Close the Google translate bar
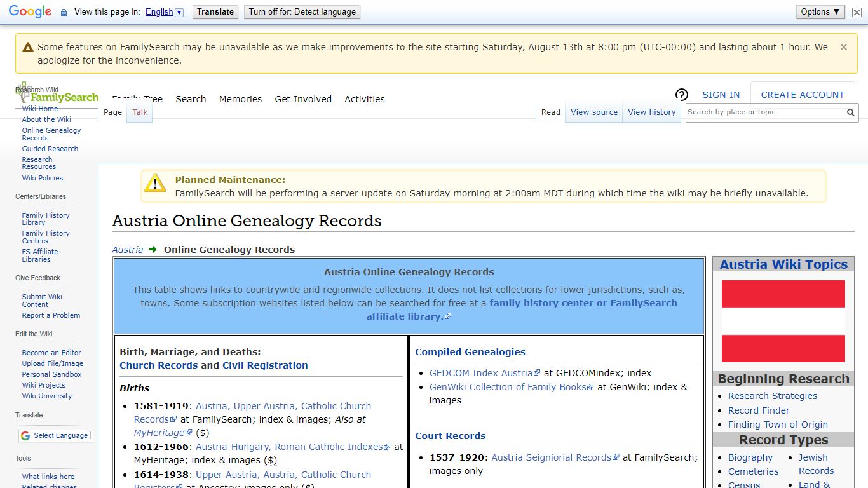Image resolution: width=868 pixels, height=488 pixels. [x=857, y=12]
